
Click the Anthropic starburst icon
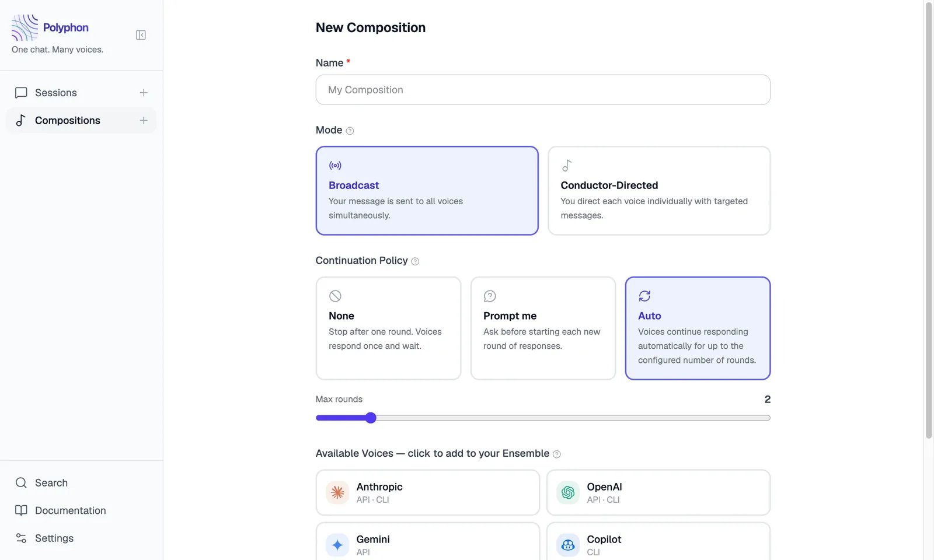[337, 492]
